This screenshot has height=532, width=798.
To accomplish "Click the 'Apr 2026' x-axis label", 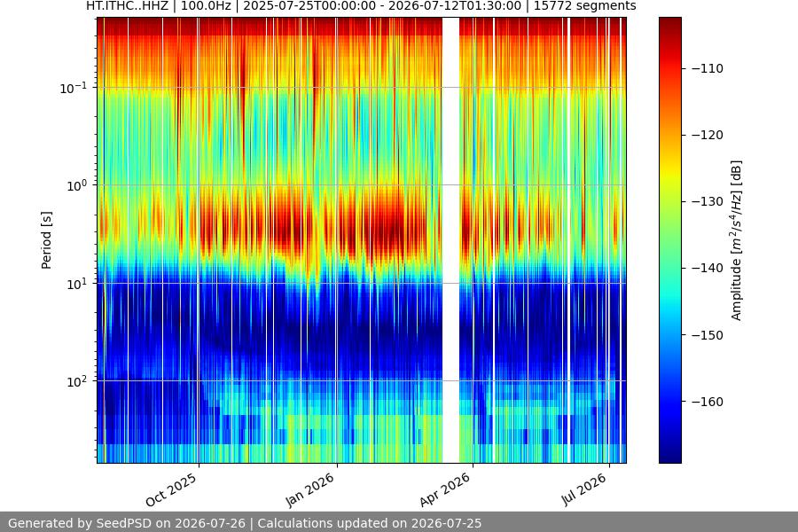I will [445, 489].
